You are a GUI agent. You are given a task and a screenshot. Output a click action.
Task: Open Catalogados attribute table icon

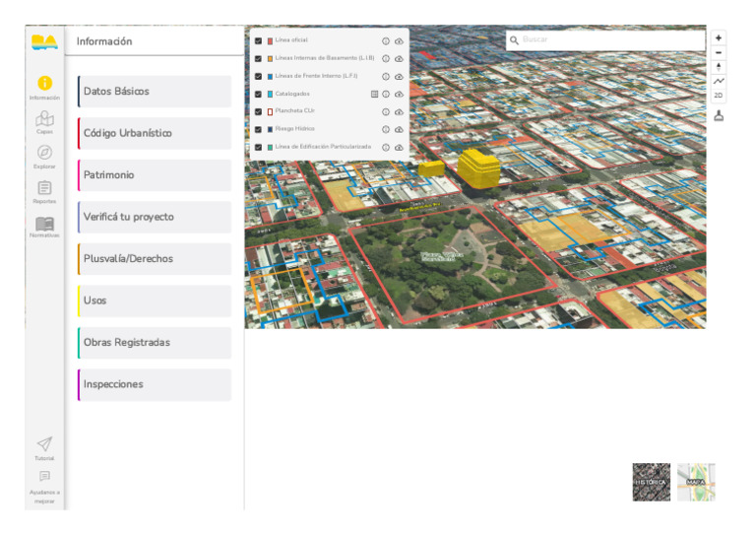pos(374,94)
